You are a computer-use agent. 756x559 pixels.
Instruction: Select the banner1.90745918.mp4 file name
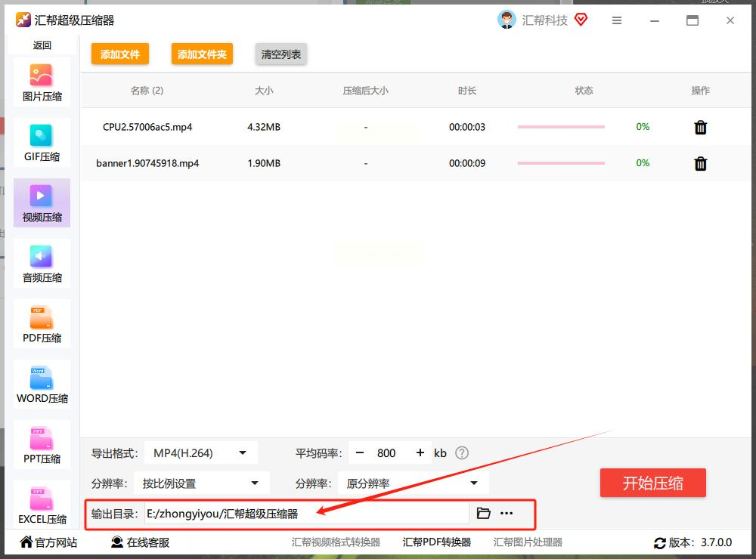point(147,163)
